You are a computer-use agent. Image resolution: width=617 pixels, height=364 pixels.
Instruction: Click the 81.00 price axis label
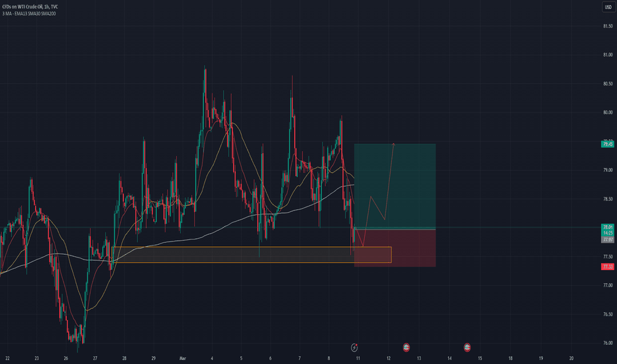pos(608,55)
